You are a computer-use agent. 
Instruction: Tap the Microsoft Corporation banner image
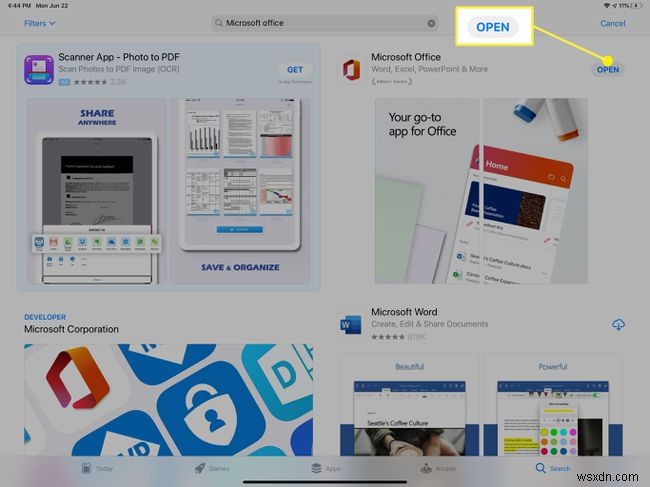168,400
